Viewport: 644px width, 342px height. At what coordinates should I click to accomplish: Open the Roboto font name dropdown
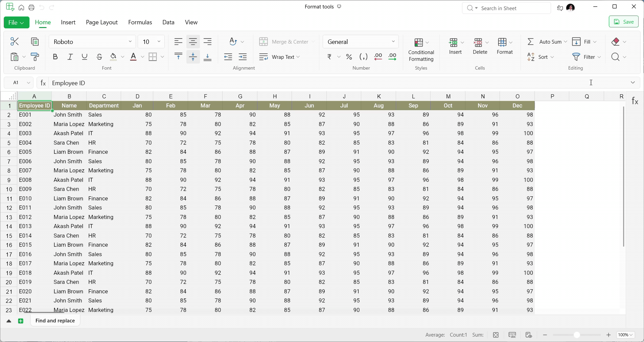coord(130,42)
